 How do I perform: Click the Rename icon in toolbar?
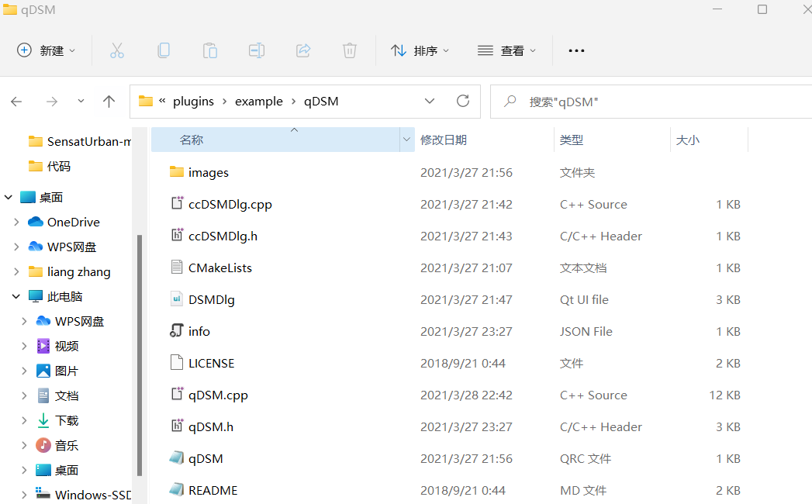(x=257, y=50)
